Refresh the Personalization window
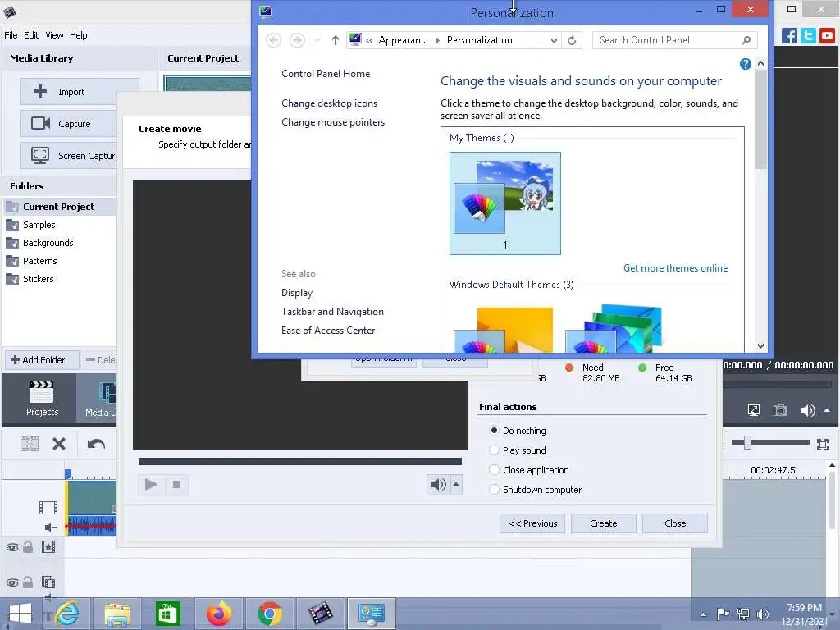 pyautogui.click(x=572, y=41)
